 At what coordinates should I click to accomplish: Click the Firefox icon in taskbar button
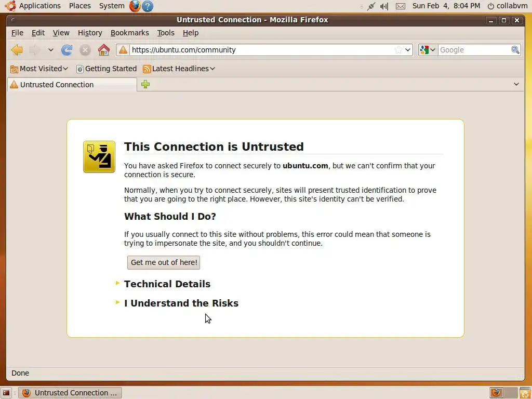pyautogui.click(x=26, y=393)
